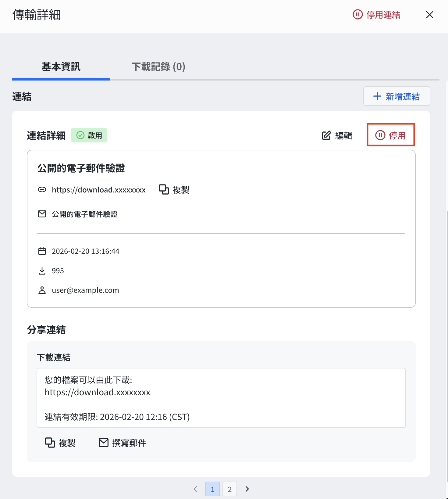Click the calendar icon beside 2026-02-20 13:16:44
The height and width of the screenshot is (499, 448).
click(42, 251)
